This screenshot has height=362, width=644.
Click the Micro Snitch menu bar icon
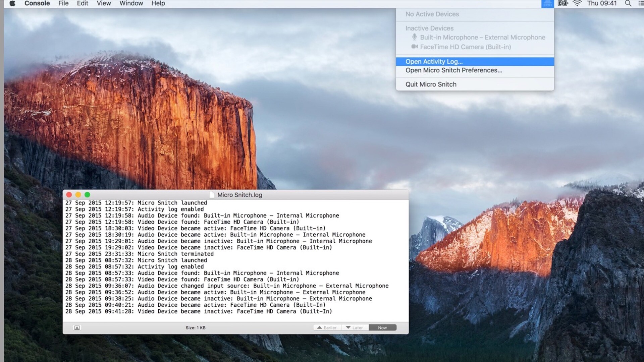(547, 4)
